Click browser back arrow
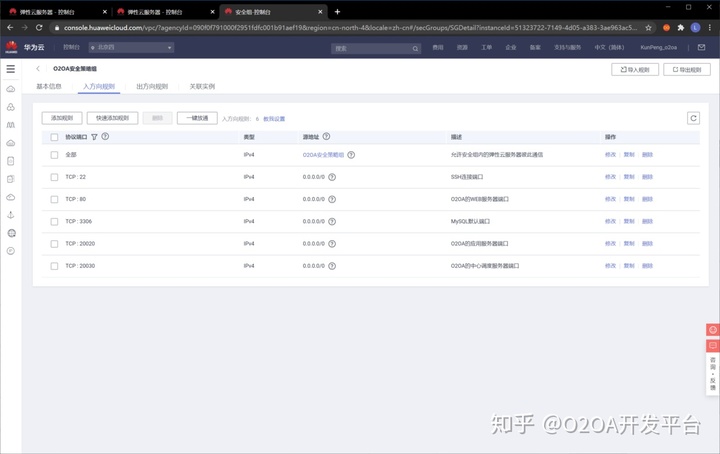The height and width of the screenshot is (454, 720). click(10, 28)
